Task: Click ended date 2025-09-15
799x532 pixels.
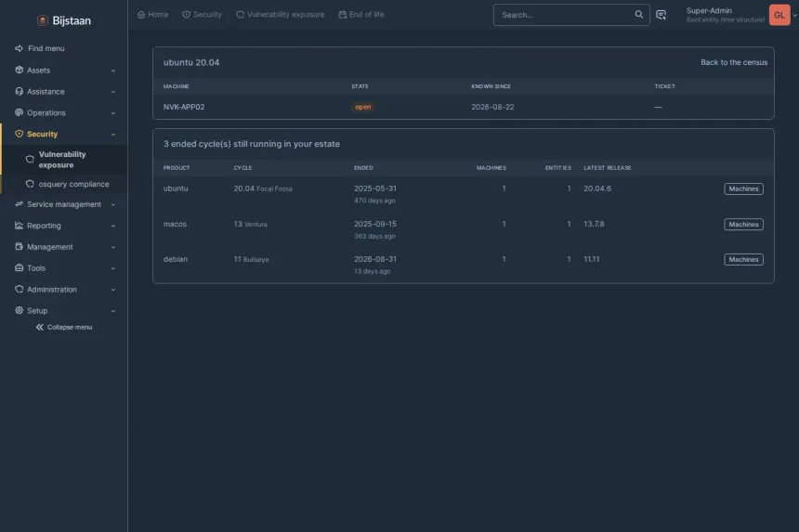Action: (375, 224)
